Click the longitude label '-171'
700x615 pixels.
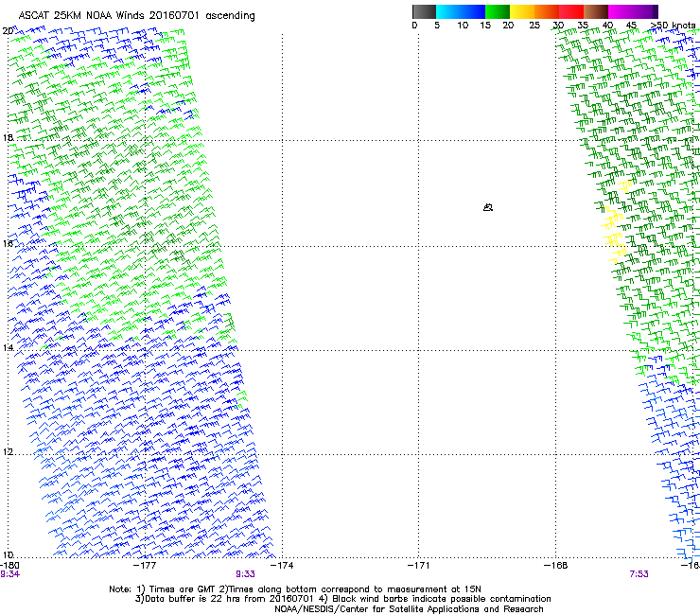point(419,566)
